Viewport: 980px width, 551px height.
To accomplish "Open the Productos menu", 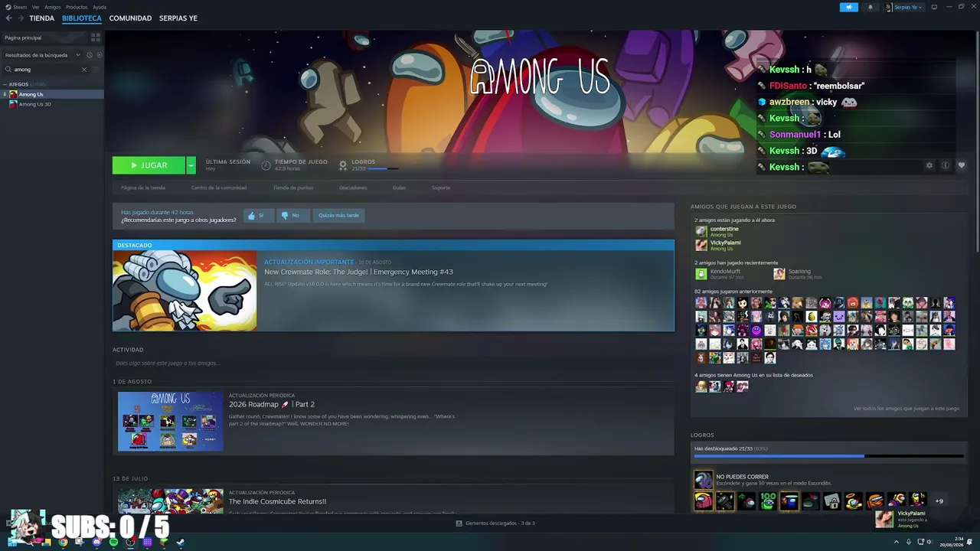I will [x=77, y=7].
